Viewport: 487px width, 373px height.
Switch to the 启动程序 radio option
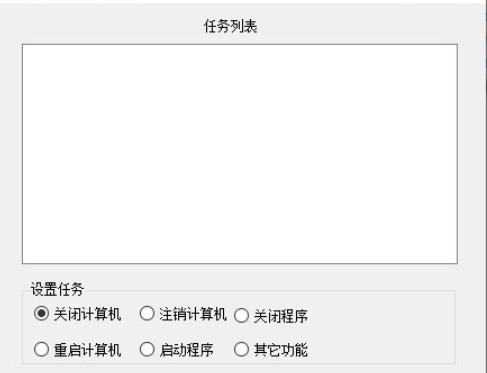[x=176, y=350]
